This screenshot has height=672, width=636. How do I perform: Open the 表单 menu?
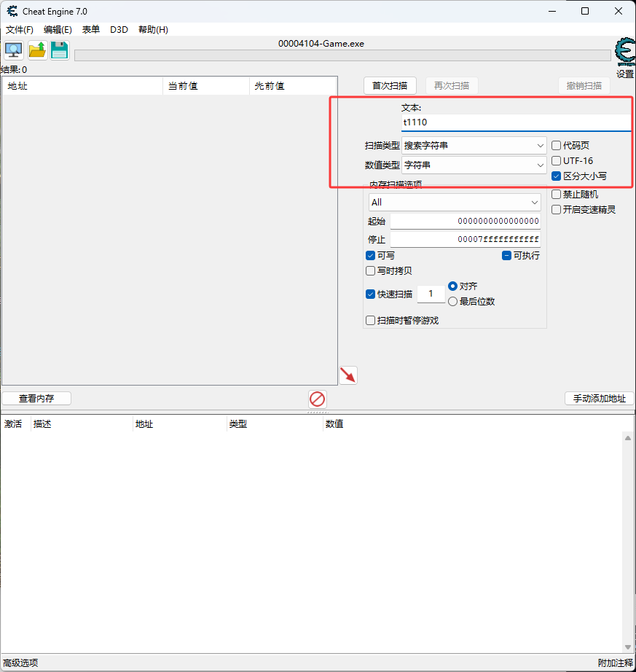pos(91,30)
